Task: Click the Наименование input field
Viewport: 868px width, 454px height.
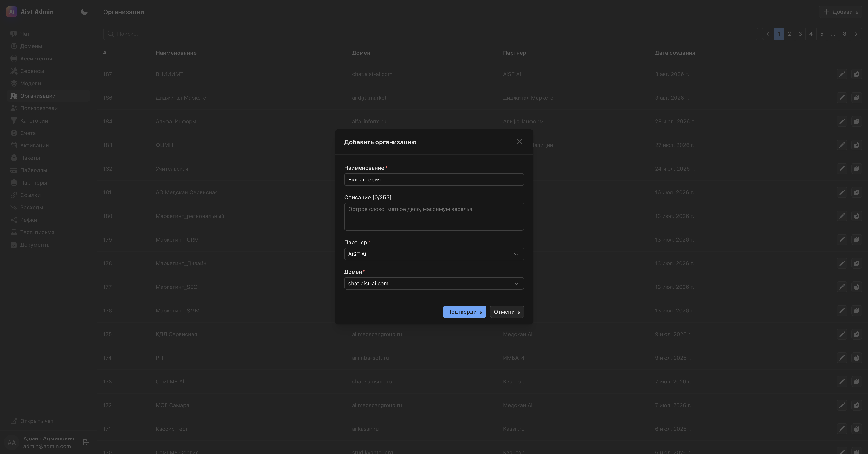Action: 434,180
